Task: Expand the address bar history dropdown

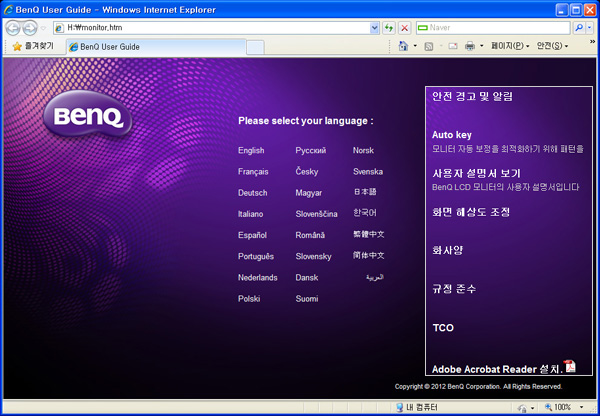Action: pos(374,28)
